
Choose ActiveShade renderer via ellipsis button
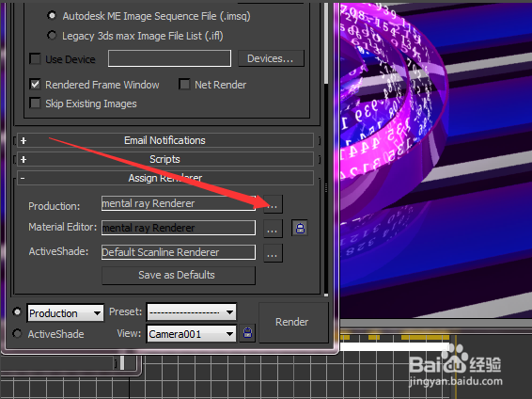pos(273,253)
